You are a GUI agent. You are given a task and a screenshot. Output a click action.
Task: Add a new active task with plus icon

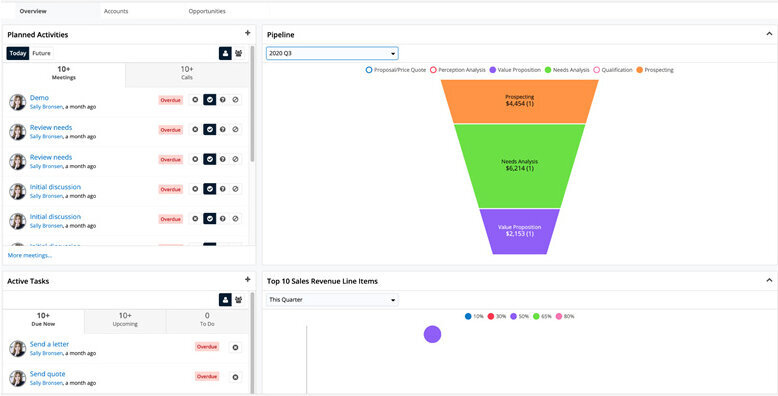click(x=248, y=279)
